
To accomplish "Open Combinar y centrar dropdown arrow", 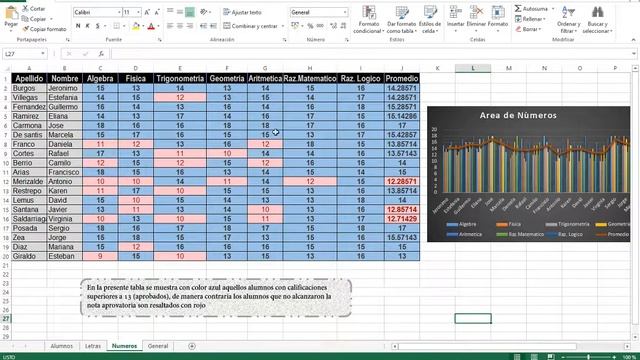I will (x=282, y=26).
